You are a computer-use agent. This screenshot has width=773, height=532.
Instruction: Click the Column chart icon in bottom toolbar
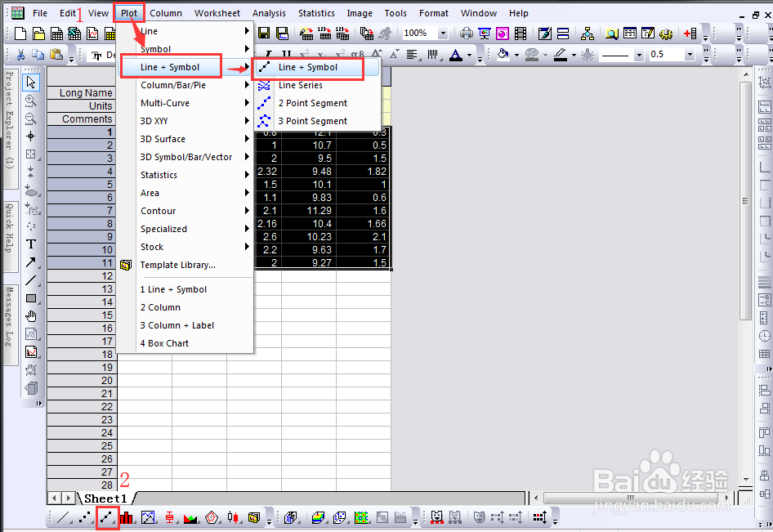[127, 517]
